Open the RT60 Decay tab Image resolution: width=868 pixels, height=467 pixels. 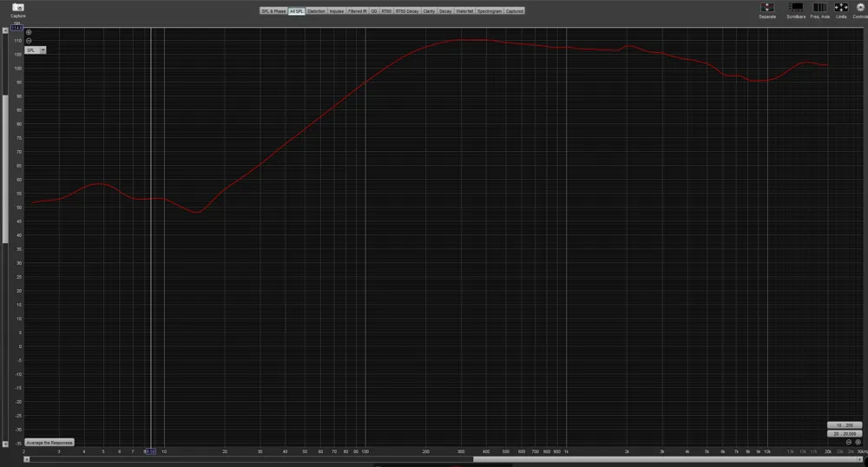(x=407, y=11)
